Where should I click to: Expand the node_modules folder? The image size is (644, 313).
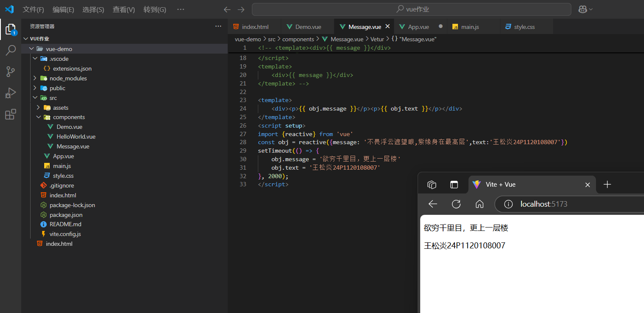(35, 78)
